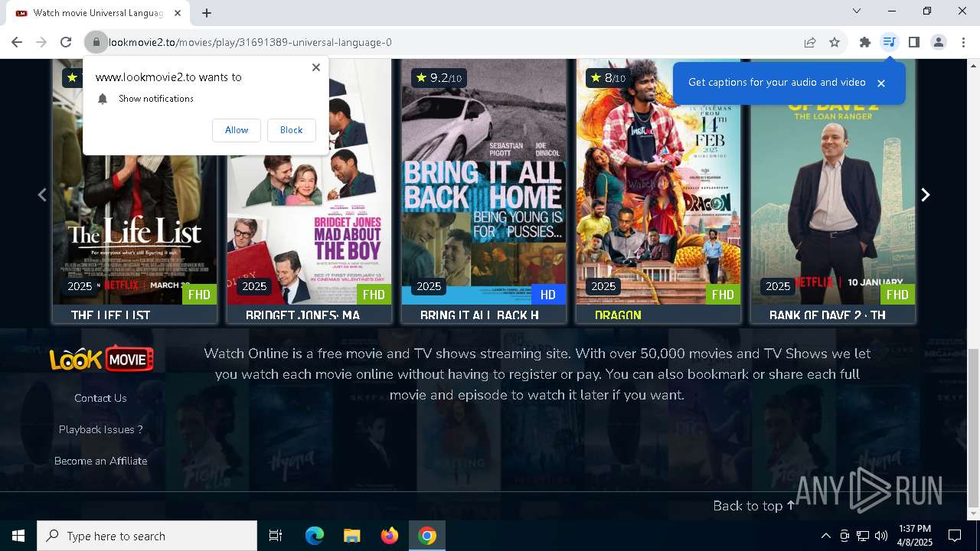Image resolution: width=980 pixels, height=551 pixels.
Task: Open network status tray icon
Action: (863, 536)
